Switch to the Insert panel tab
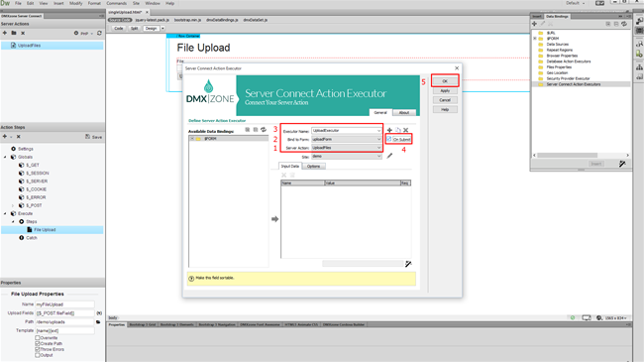Viewport: 644px width, 362px height. (537, 17)
